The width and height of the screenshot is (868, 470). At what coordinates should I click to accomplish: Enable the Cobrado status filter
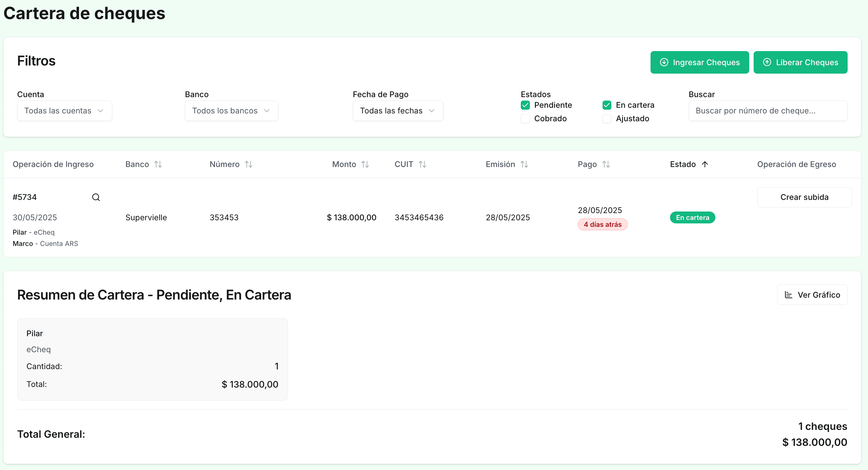pos(525,118)
